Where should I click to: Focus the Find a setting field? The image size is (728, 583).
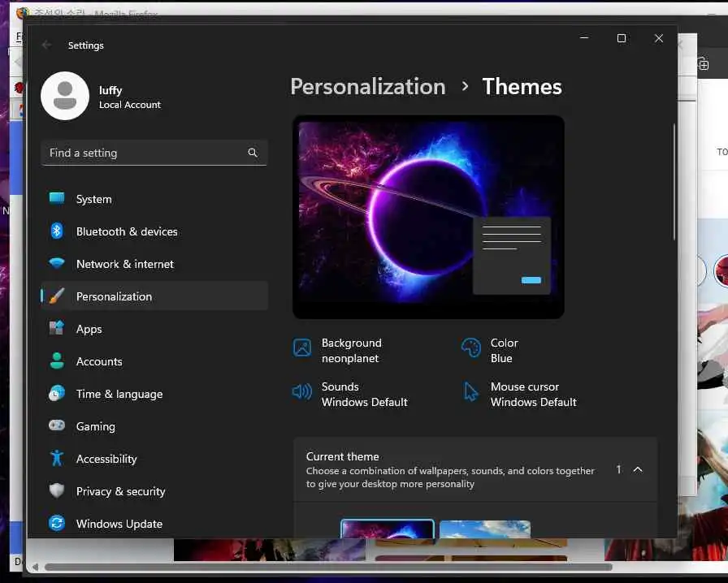pos(154,153)
